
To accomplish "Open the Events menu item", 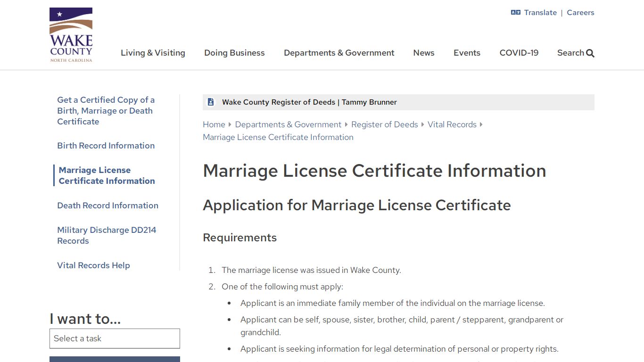I will pyautogui.click(x=467, y=53).
